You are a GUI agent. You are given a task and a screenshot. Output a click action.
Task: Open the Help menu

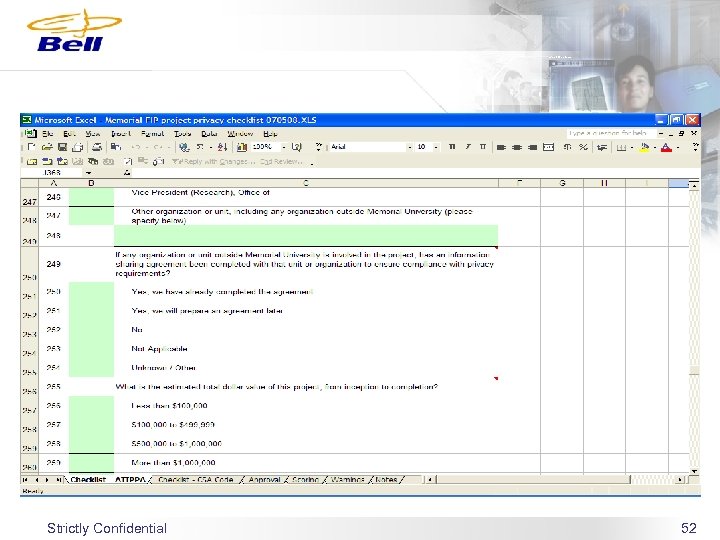pos(270,134)
